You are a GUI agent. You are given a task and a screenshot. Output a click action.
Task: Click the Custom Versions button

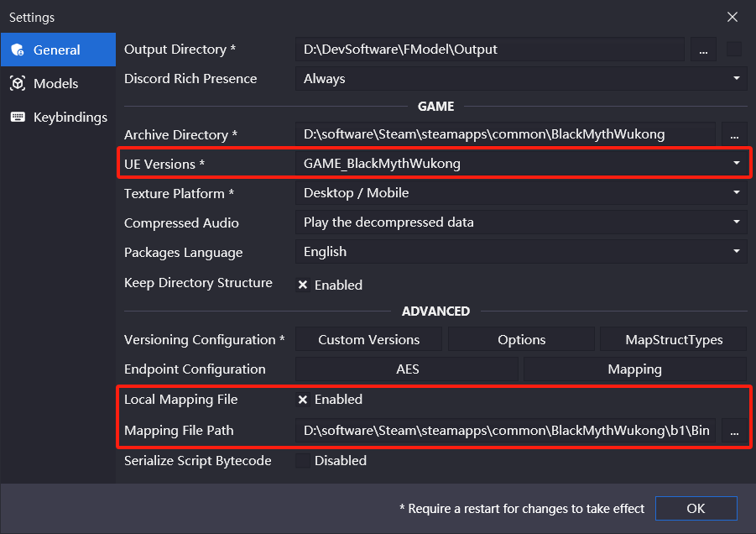(x=369, y=339)
